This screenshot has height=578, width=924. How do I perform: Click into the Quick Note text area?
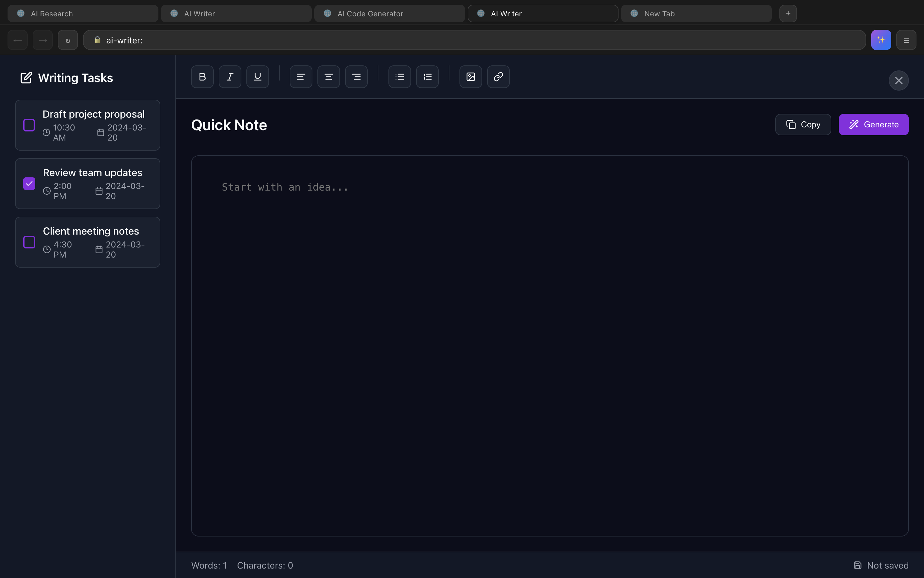pyautogui.click(x=549, y=345)
